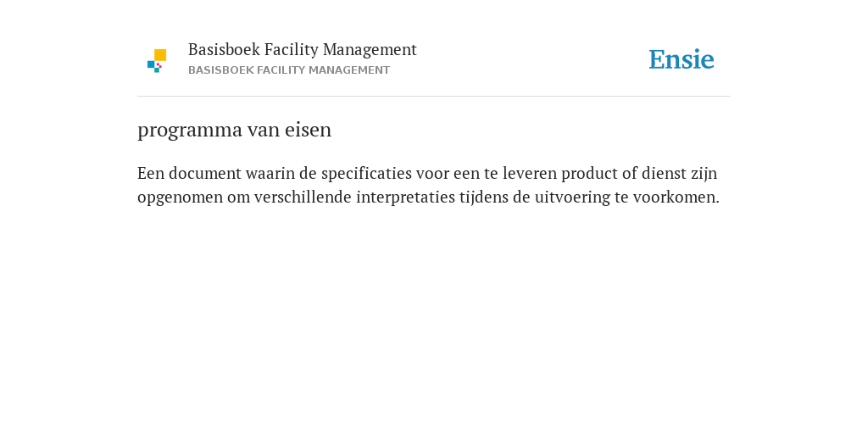Select the uppercase BASISBOEK FACILITY MANAGEMENT subtitle
Screen dimensions: 868x434
[x=289, y=70]
